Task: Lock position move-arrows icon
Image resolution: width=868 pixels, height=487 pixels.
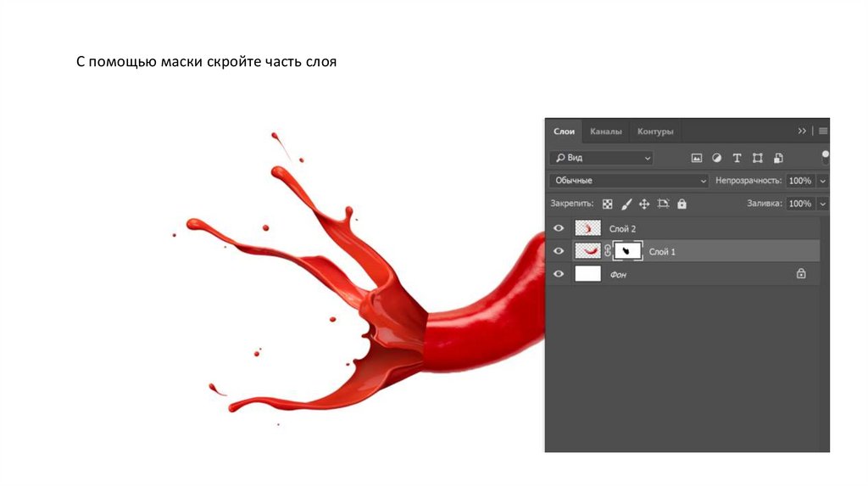Action: 644,204
